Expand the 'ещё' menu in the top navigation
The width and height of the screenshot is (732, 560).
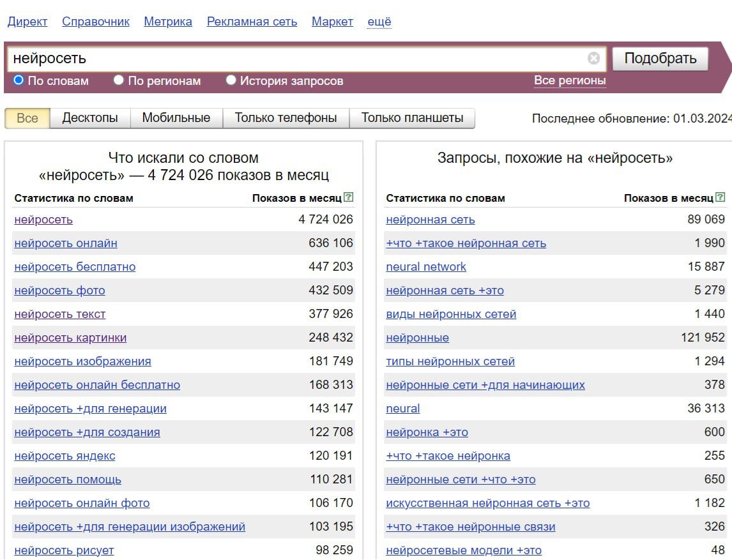(379, 22)
